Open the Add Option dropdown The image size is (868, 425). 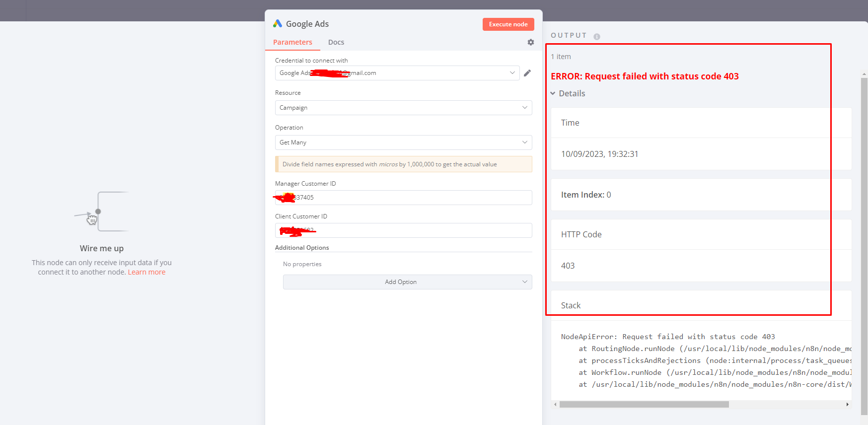[x=408, y=282]
